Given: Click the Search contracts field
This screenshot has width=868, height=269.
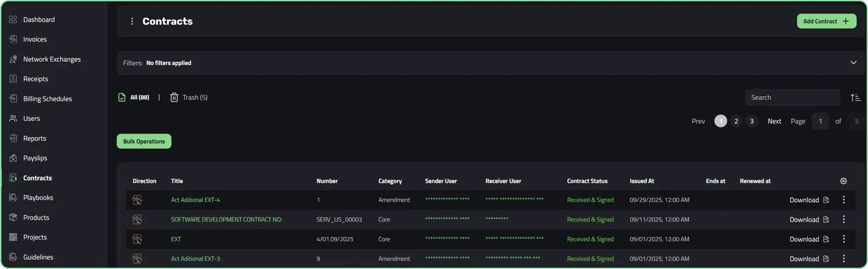Looking at the screenshot, I should (x=793, y=98).
